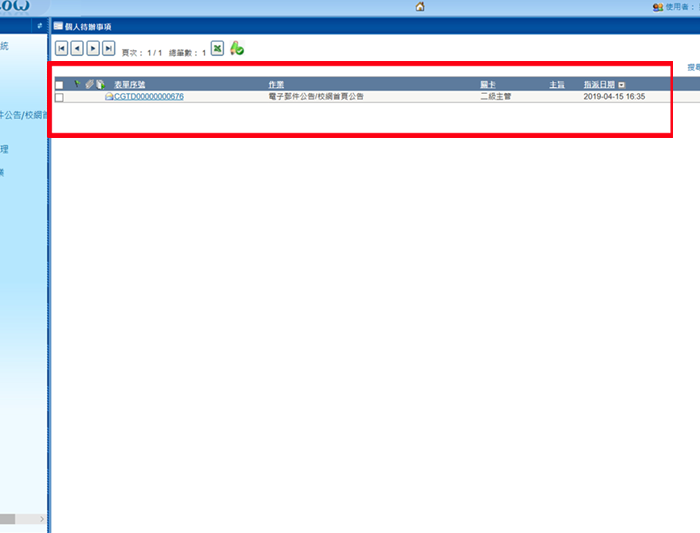The width and height of the screenshot is (700, 533).
Task: Open the home icon in top bar
Action: [x=420, y=7]
